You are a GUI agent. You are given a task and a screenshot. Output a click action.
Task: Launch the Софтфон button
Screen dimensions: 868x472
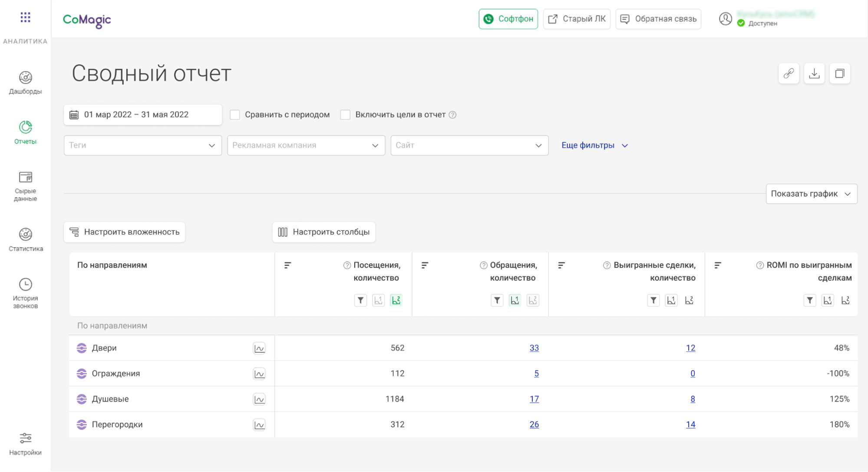[508, 19]
